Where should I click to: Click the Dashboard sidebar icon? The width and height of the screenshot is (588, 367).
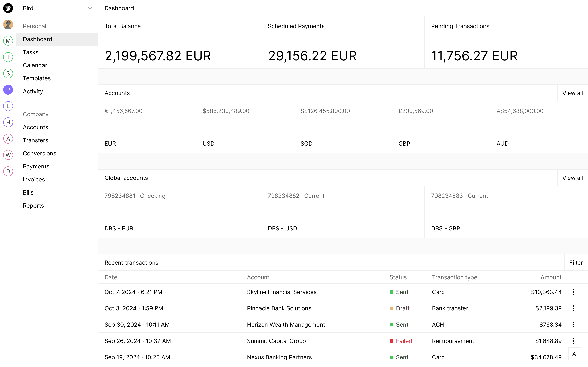38,39
